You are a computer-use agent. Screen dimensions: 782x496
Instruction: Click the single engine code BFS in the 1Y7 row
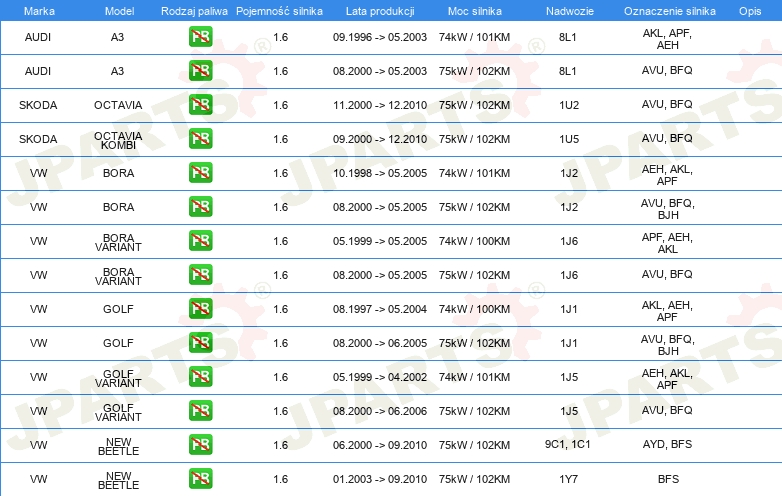[x=668, y=479]
